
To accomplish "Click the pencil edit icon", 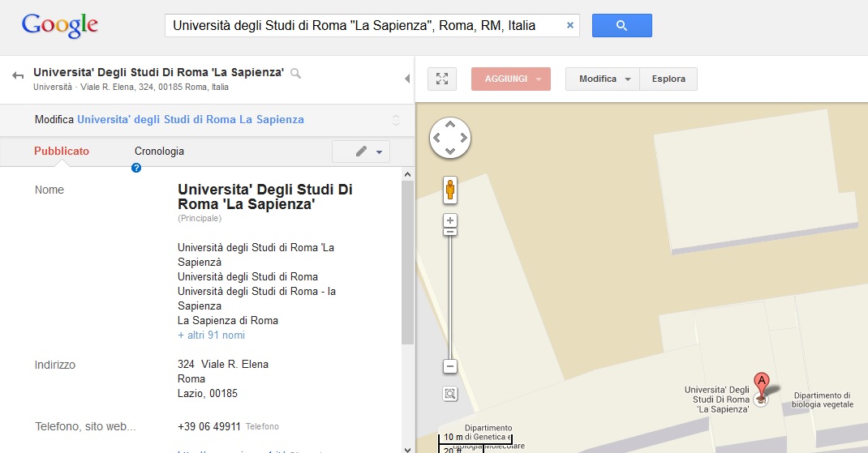I will coord(361,151).
